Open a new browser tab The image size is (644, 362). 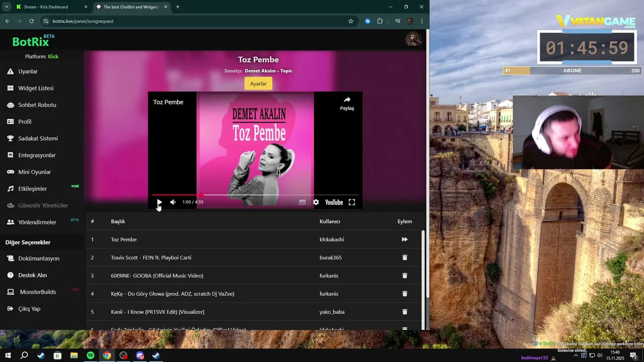(178, 7)
